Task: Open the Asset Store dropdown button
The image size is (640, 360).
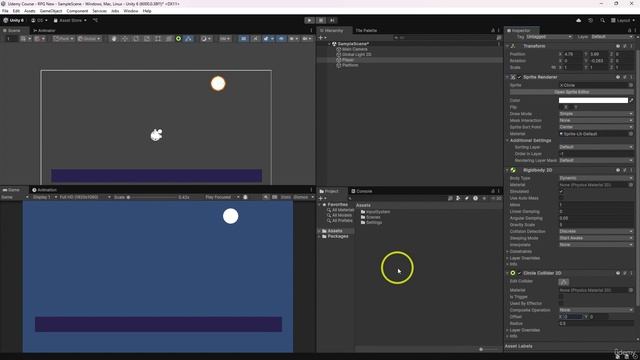Action: click(70, 20)
